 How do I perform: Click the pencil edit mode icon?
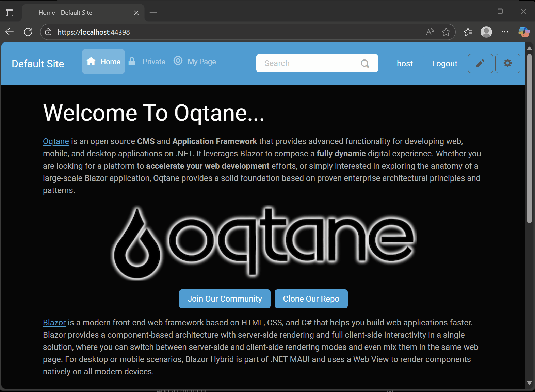[x=480, y=63]
